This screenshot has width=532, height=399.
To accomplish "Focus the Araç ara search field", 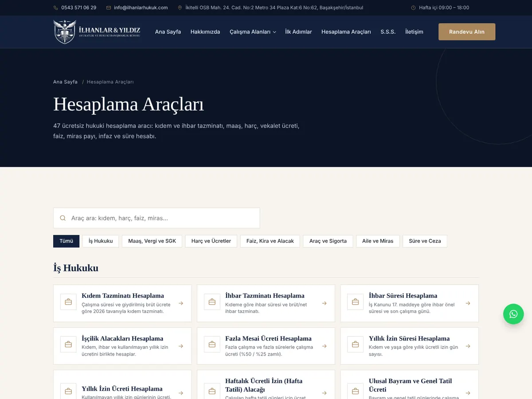I will (156, 218).
